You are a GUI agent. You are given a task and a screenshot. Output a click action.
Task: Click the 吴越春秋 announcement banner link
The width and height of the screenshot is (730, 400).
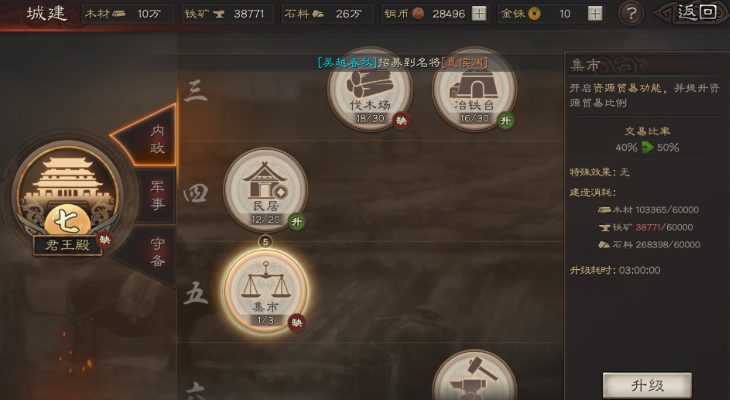[x=347, y=62]
